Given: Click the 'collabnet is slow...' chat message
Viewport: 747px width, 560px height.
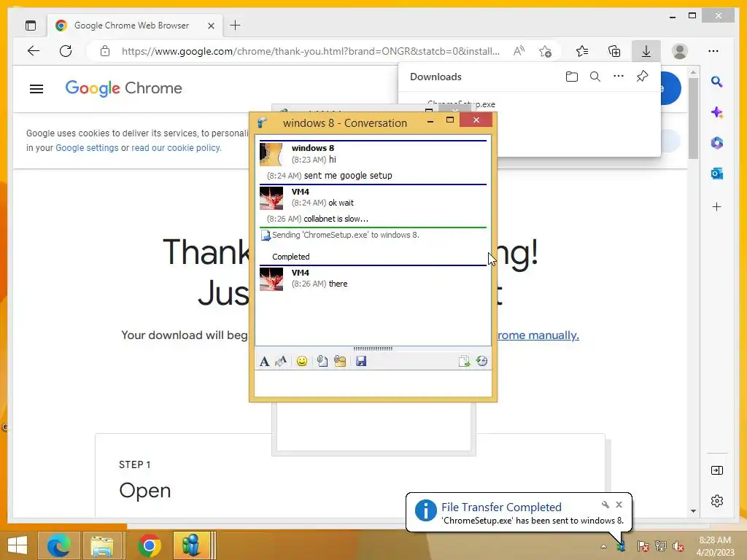Looking at the screenshot, I should tap(336, 219).
